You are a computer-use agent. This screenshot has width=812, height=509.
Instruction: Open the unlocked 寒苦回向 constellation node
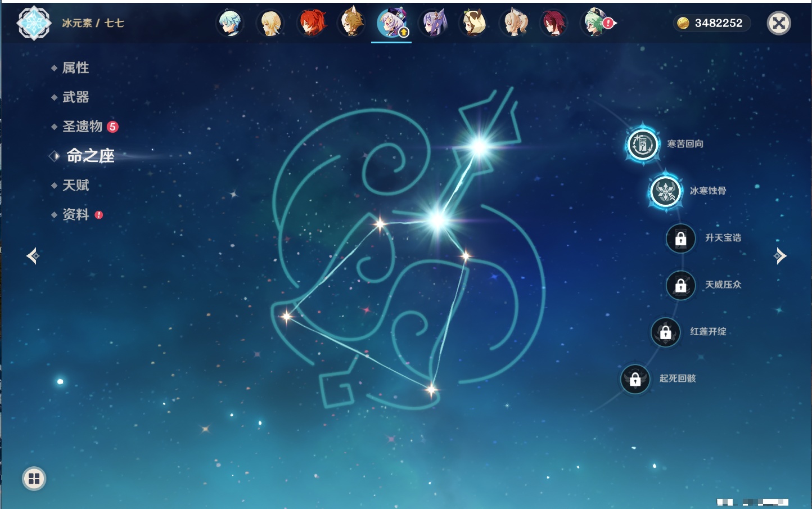643,145
